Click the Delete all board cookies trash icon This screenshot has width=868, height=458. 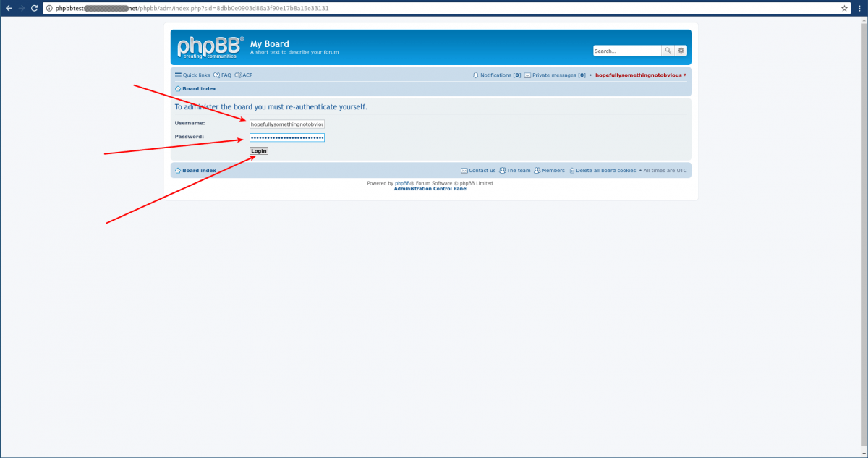tap(571, 170)
